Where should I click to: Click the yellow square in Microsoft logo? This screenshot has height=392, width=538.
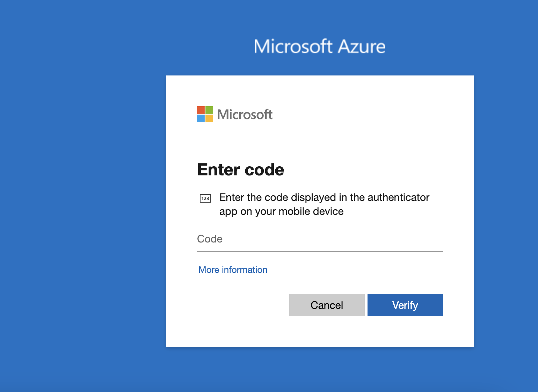209,118
